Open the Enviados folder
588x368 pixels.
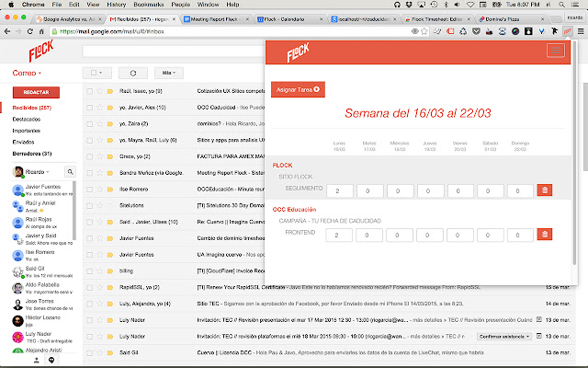23,142
